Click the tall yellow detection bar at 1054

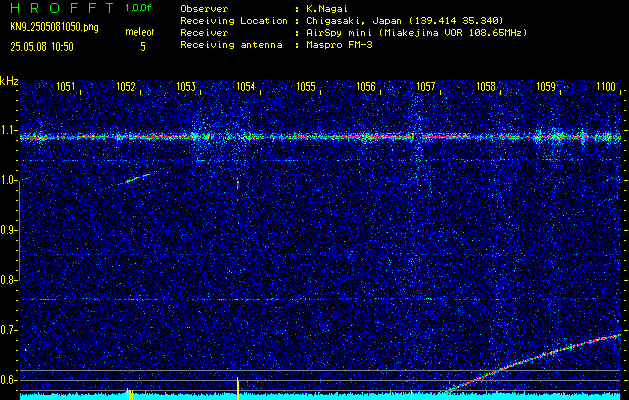tap(238, 388)
